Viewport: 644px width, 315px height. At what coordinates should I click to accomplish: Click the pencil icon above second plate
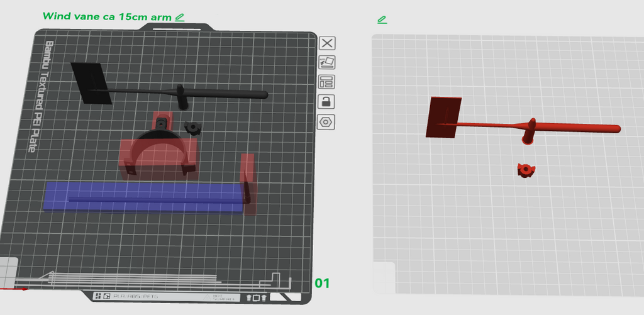tap(382, 19)
